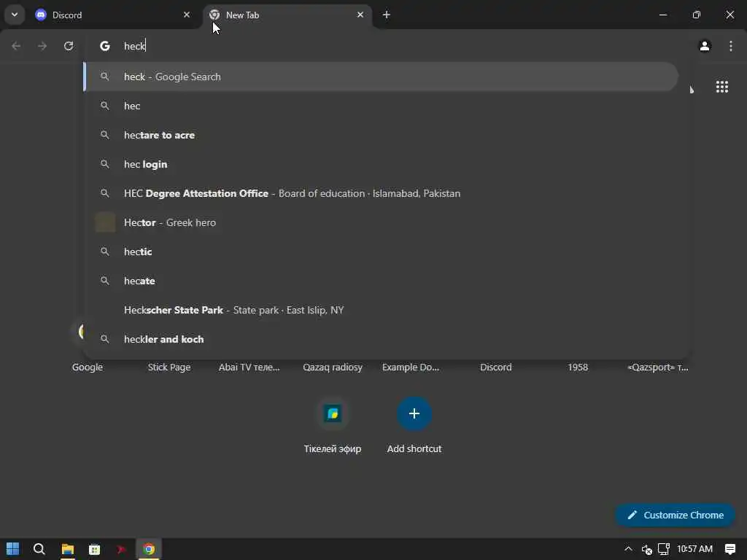Choose the hec login suggestion
The height and width of the screenshot is (560, 747).
click(x=381, y=164)
